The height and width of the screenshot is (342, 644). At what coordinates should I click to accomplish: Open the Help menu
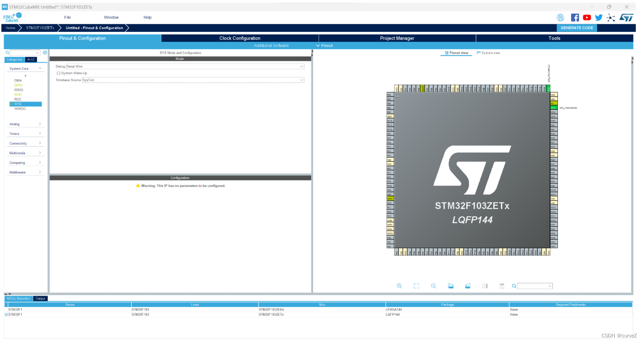pyautogui.click(x=147, y=17)
